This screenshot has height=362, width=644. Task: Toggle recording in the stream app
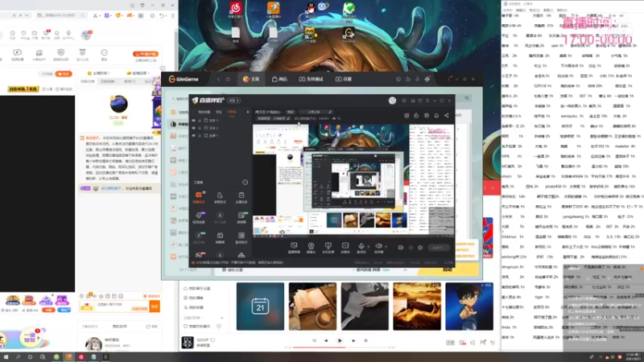(x=400, y=248)
